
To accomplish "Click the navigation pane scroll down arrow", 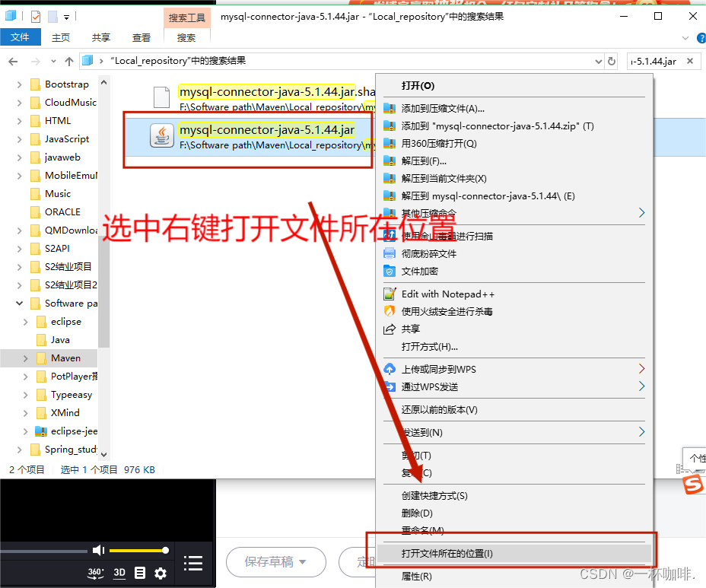I will pos(103,455).
